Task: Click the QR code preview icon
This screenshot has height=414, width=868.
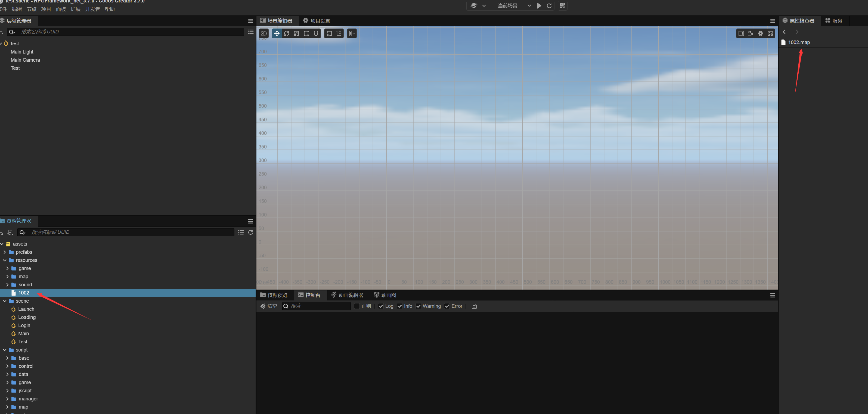Action: click(x=562, y=6)
